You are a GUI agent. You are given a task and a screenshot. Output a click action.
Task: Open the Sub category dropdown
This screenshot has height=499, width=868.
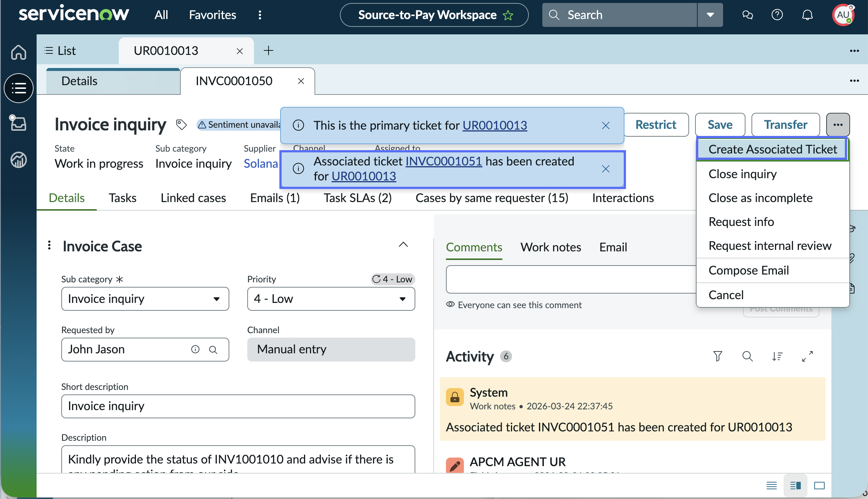coord(145,299)
